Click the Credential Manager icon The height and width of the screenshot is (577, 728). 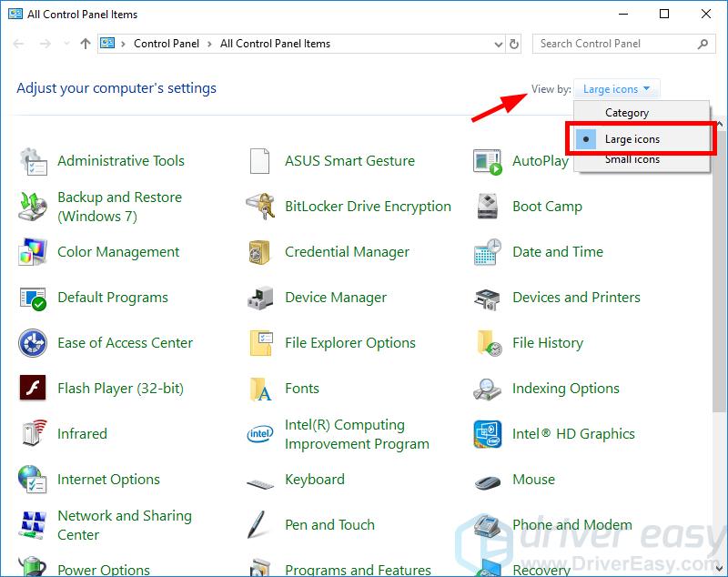coord(260,252)
